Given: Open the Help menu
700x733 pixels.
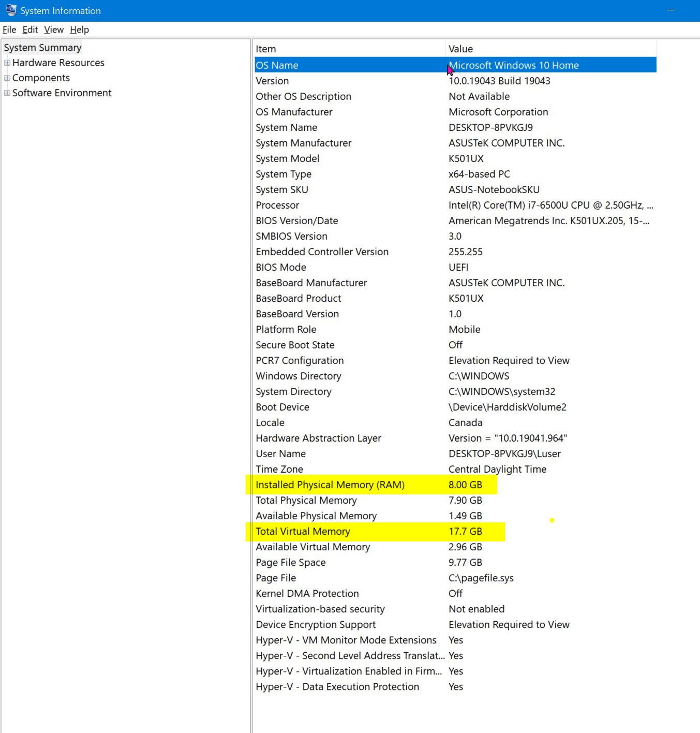Looking at the screenshot, I should (x=79, y=30).
